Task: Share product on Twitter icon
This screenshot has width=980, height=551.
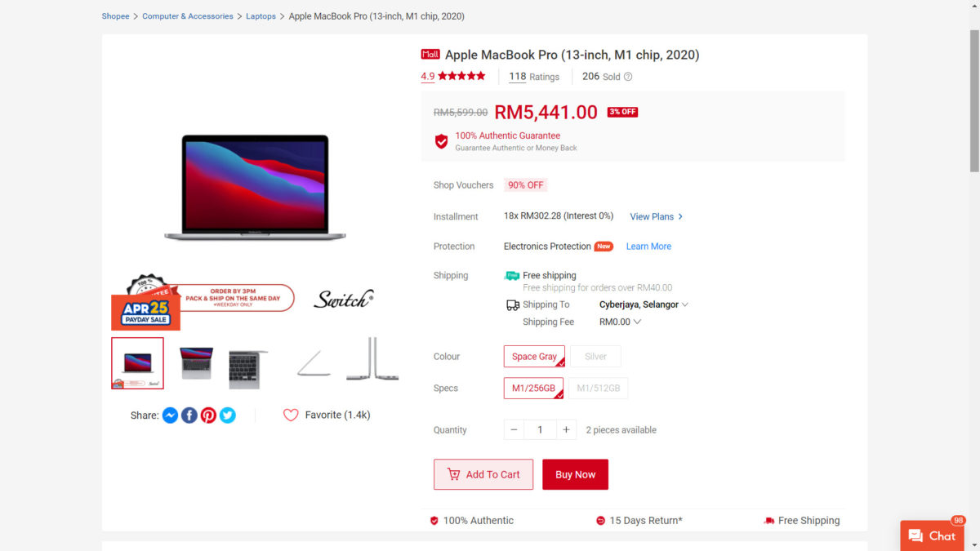Action: 228,415
